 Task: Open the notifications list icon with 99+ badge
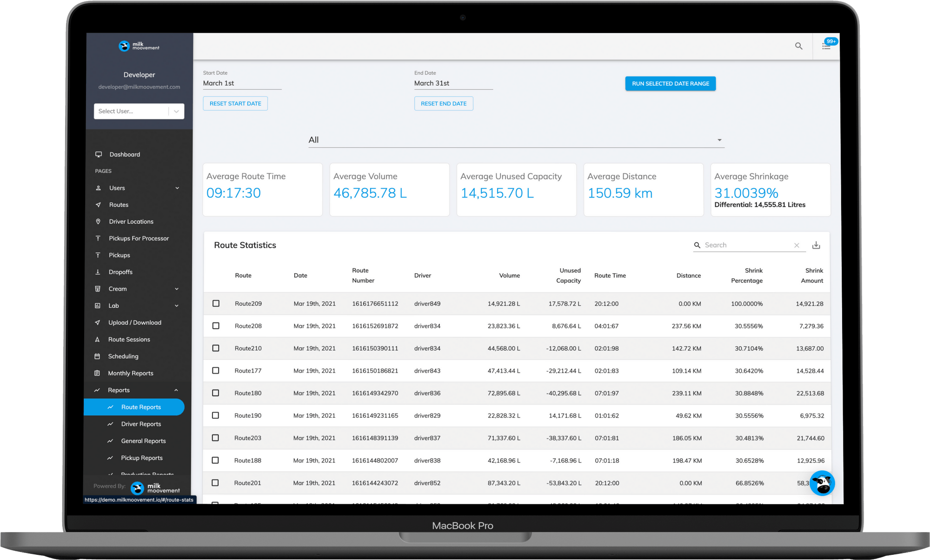(826, 46)
